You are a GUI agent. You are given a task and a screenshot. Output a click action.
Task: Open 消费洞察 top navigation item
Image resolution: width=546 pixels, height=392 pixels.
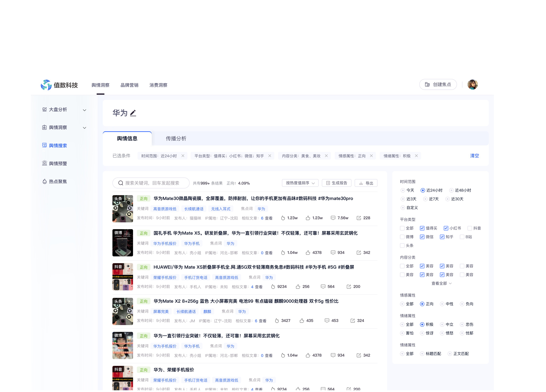158,85
